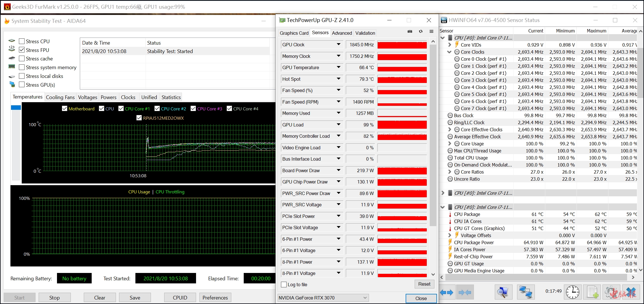Collapse the Core Clocks tree node

pyautogui.click(x=449, y=52)
